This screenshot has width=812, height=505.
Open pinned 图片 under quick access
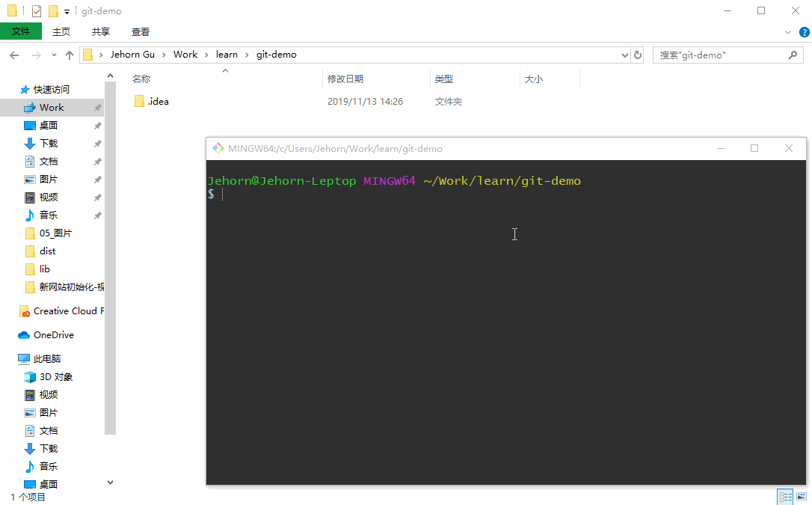pos(48,180)
